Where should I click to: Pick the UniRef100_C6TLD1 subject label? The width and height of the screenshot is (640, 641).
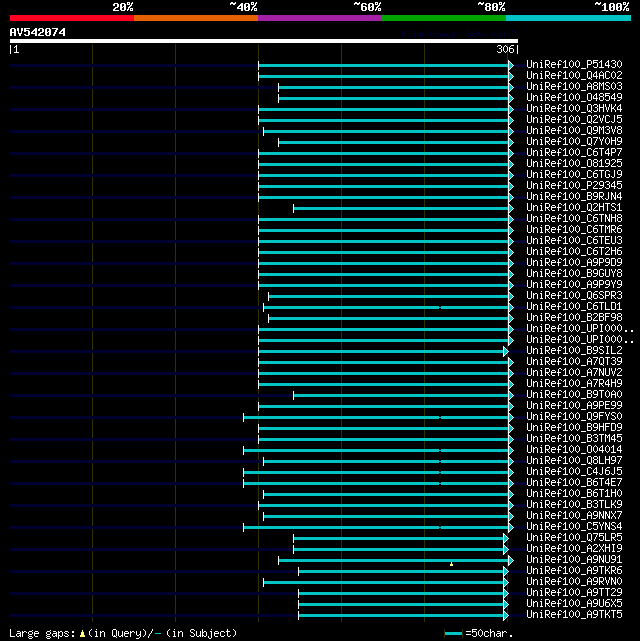pos(574,307)
